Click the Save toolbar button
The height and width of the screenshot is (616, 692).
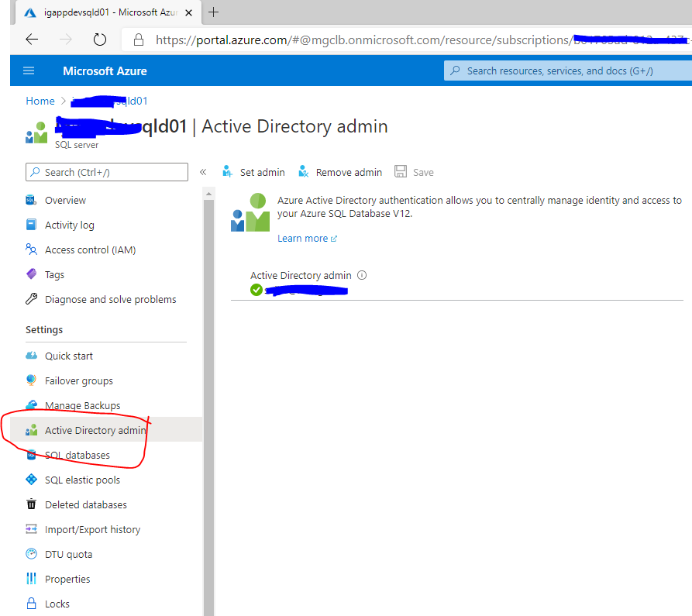tap(414, 172)
